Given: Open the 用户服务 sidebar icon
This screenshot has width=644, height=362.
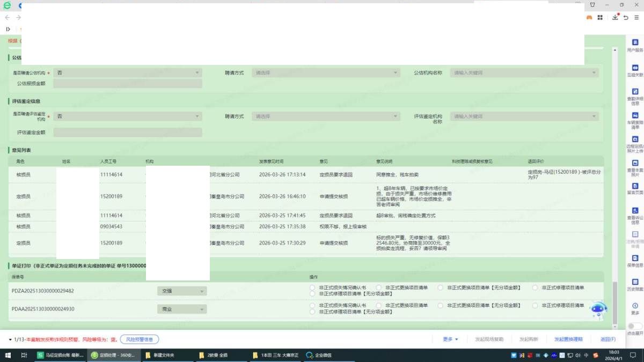Looking at the screenshot, I should [635, 43].
